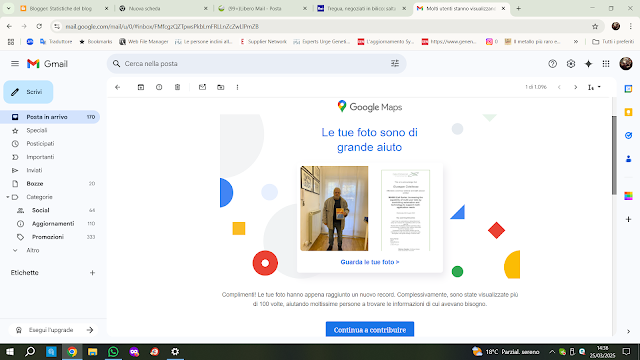Open Google Calendar side panel icon
Image resolution: width=640 pixels, height=360 pixels.
[x=628, y=89]
